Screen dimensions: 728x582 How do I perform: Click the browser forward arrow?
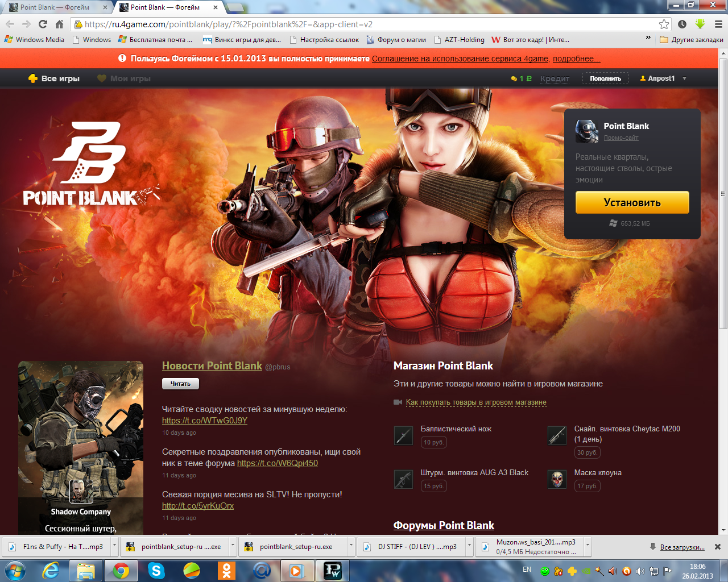(26, 24)
